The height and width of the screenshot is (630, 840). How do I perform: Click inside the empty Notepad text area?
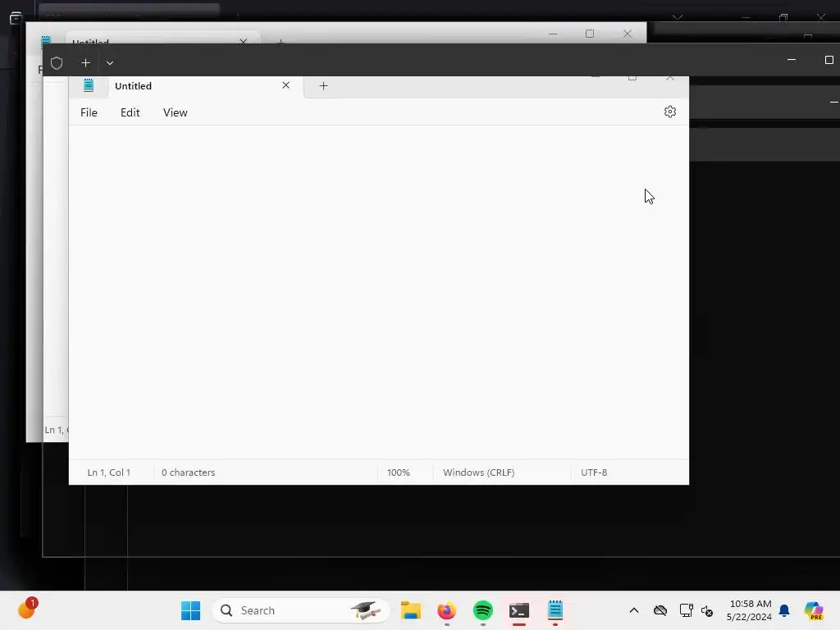379,292
